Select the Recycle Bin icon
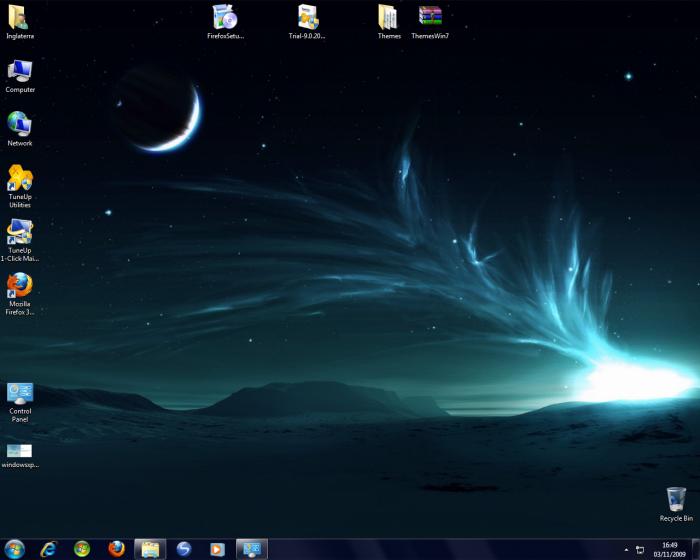 click(676, 505)
